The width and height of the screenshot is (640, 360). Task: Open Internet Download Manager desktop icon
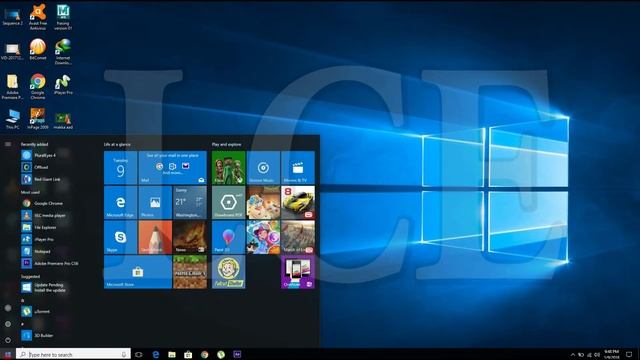(x=63, y=51)
